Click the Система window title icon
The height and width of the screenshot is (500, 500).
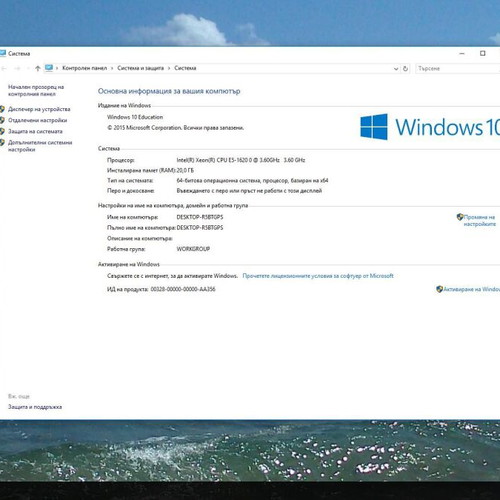click(x=3, y=53)
